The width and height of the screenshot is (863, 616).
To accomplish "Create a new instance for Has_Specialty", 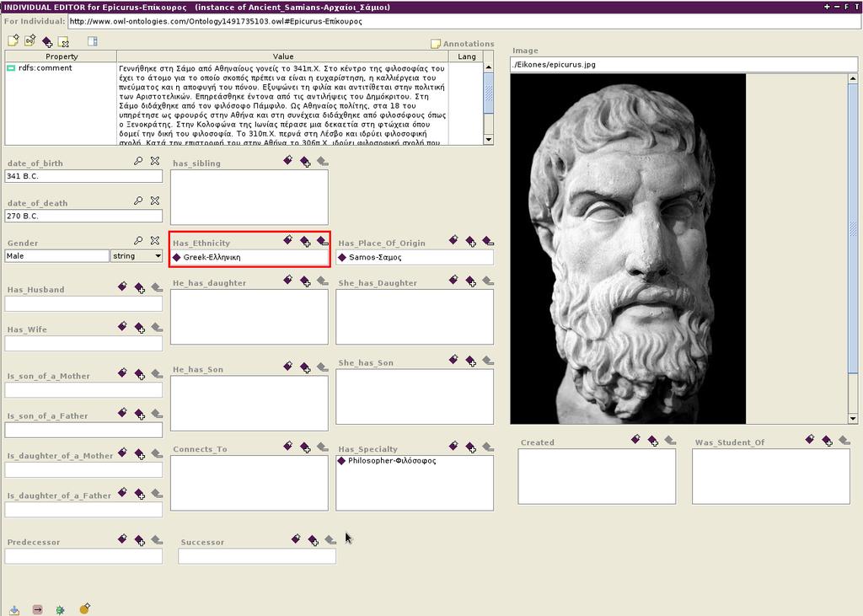I will click(x=453, y=446).
